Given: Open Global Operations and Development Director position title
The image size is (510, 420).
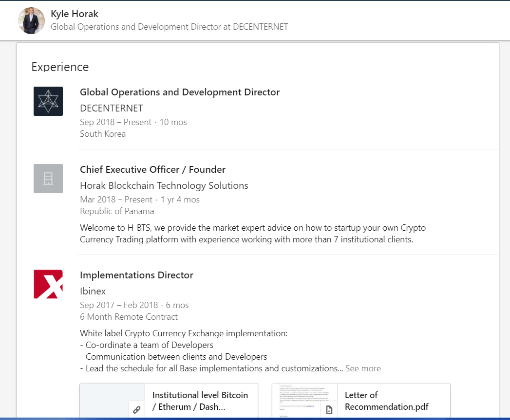Looking at the screenshot, I should click(180, 92).
